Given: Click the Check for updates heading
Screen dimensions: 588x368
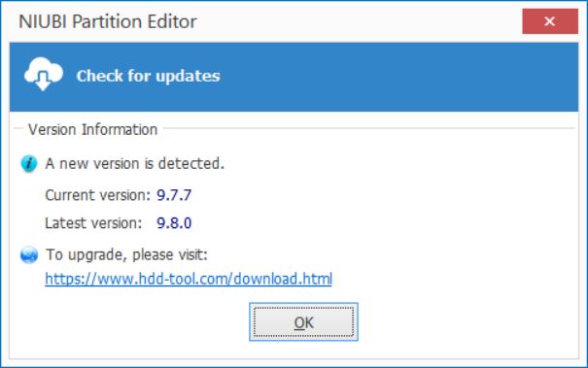Looking at the screenshot, I should [x=148, y=76].
